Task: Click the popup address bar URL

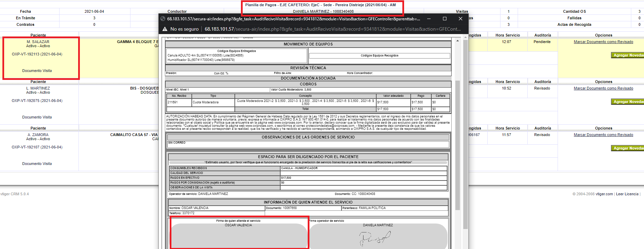Action: pos(332,29)
